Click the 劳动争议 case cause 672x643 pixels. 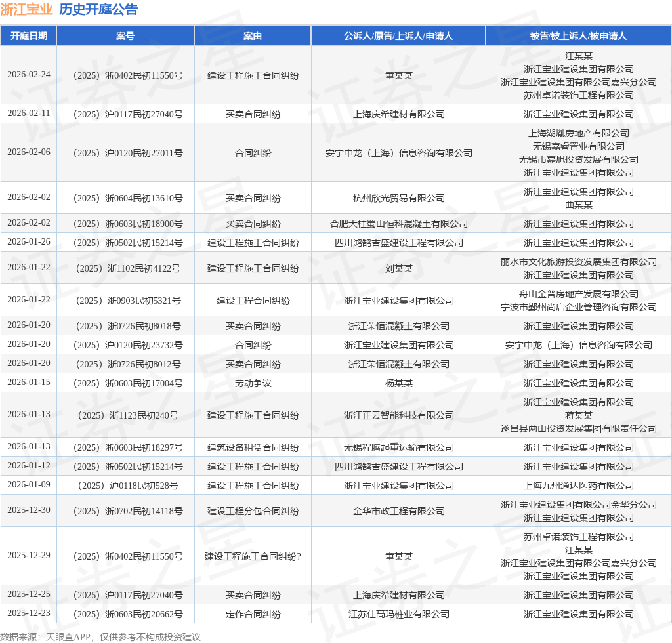pos(253,383)
